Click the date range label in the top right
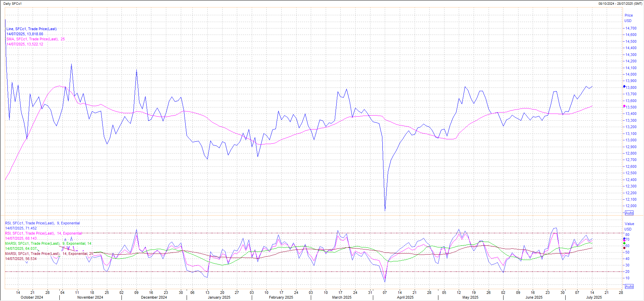 point(621,4)
